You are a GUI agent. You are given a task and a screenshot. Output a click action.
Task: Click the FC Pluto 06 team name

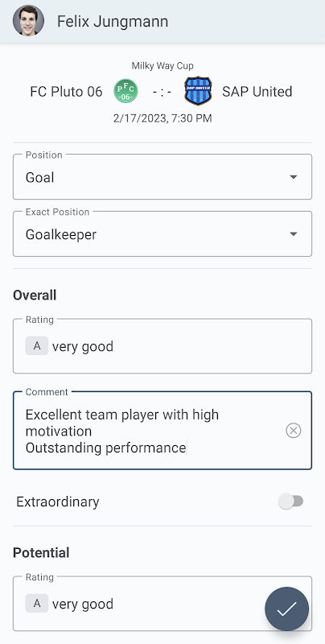pos(66,92)
